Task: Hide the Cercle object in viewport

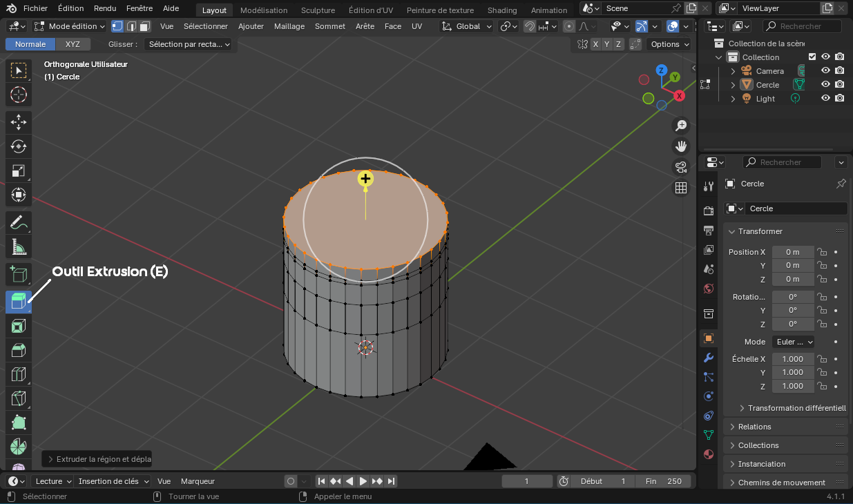Action: [825, 85]
